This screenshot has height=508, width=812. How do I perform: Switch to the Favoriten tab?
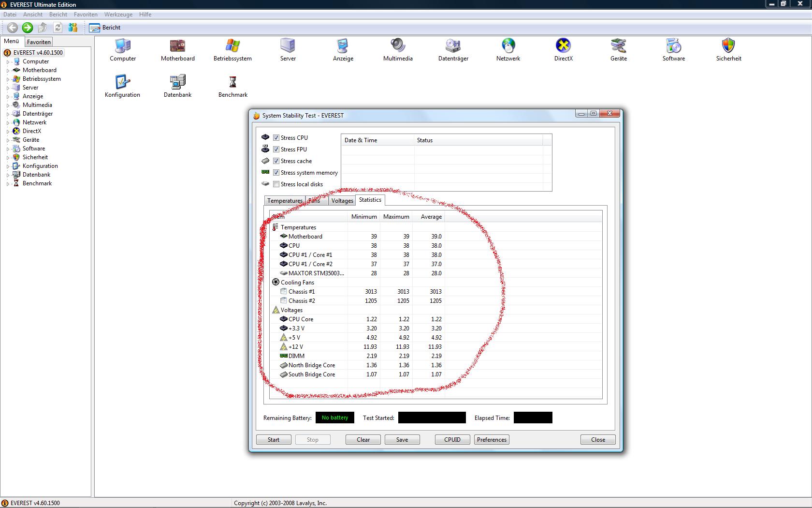39,42
